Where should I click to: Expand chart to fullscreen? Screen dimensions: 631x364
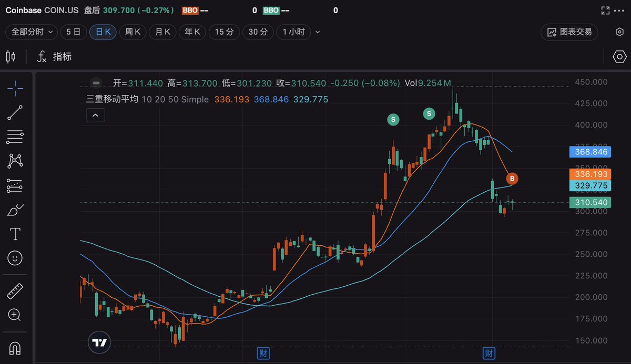(x=606, y=11)
